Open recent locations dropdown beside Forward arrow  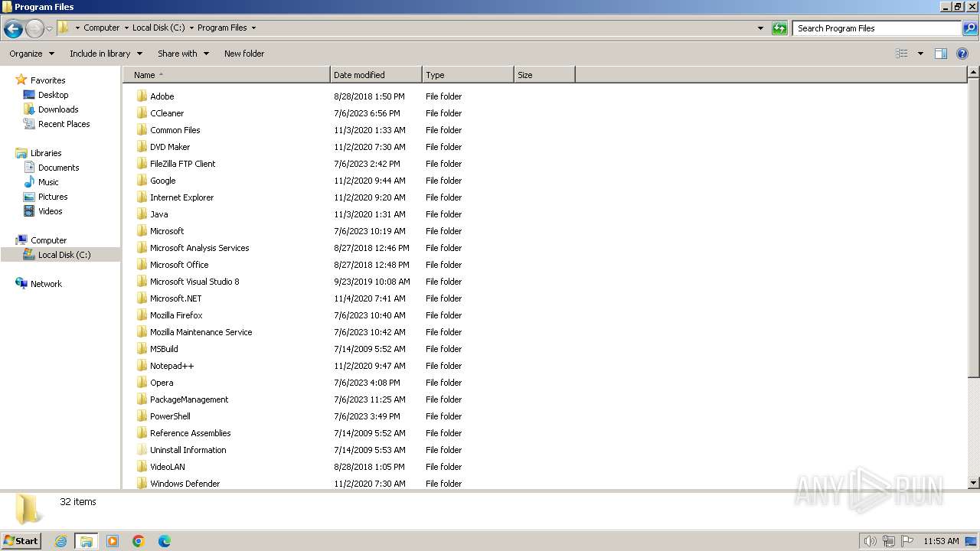point(49,29)
